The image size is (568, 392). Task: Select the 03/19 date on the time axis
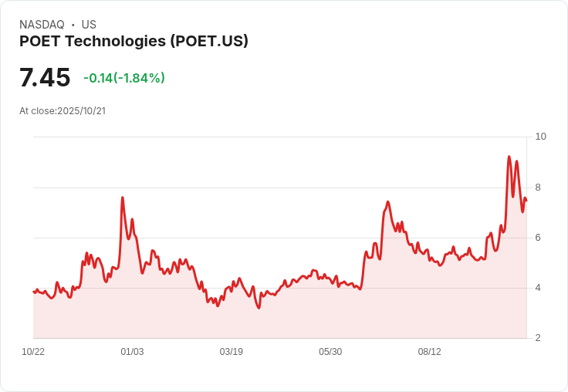pos(231,352)
